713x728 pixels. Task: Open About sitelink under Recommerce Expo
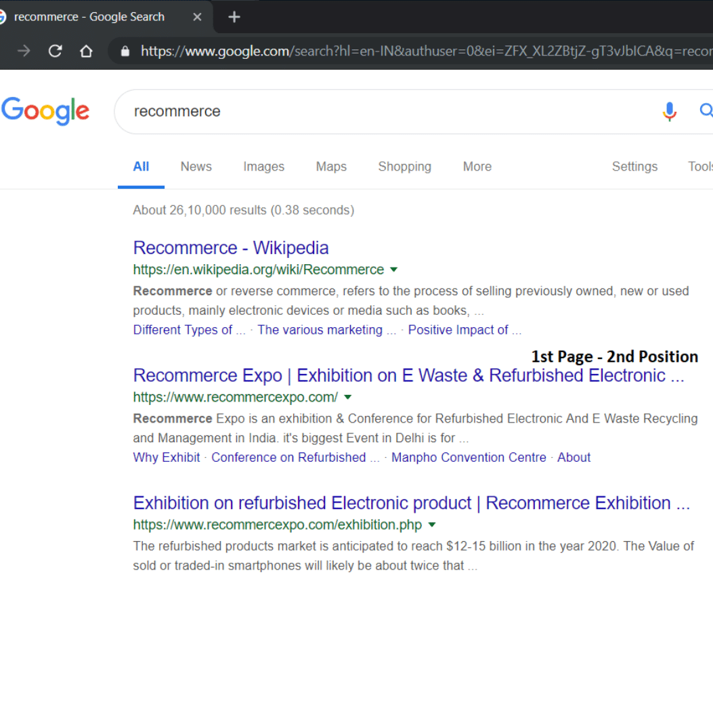574,458
